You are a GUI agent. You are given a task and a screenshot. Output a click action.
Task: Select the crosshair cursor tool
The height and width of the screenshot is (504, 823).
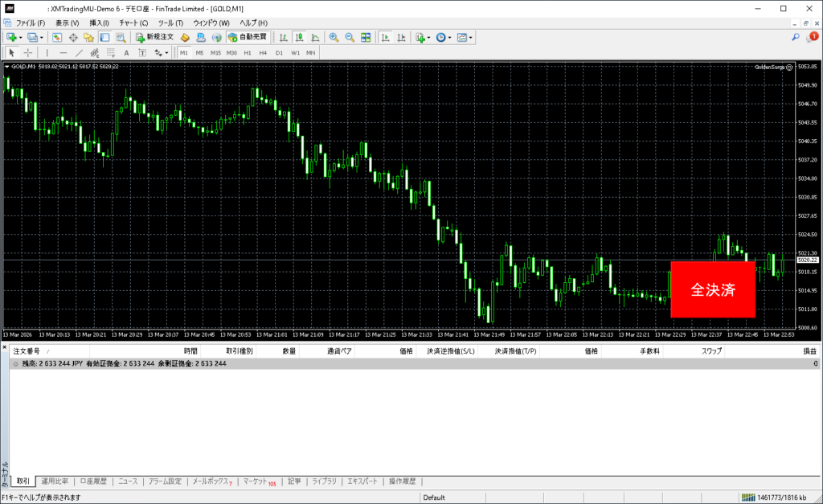click(28, 52)
